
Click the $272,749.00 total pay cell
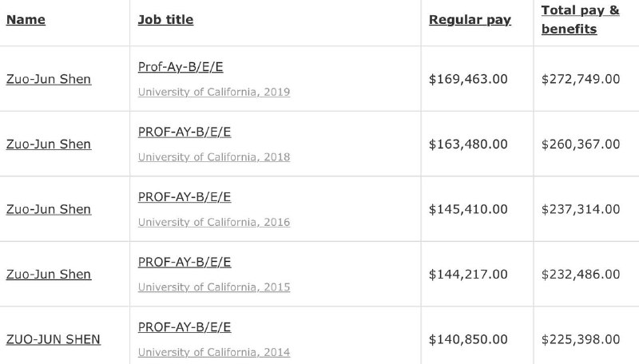581,79
